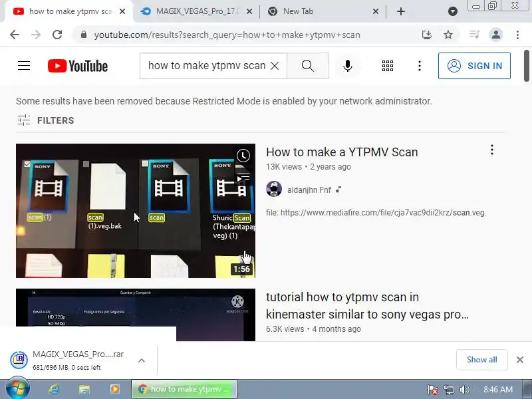This screenshot has height=399, width=532.
Task: Open How to make a YTPMV Scan title
Action: [342, 152]
